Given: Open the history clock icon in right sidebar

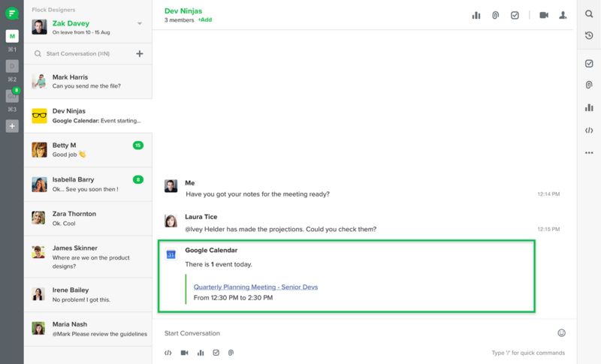Looking at the screenshot, I should click(x=589, y=35).
